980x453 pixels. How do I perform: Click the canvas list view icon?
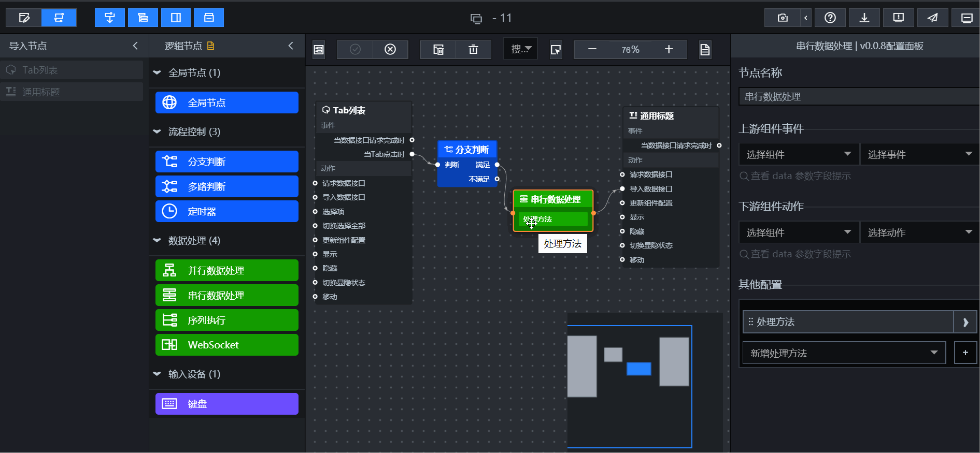click(319, 50)
